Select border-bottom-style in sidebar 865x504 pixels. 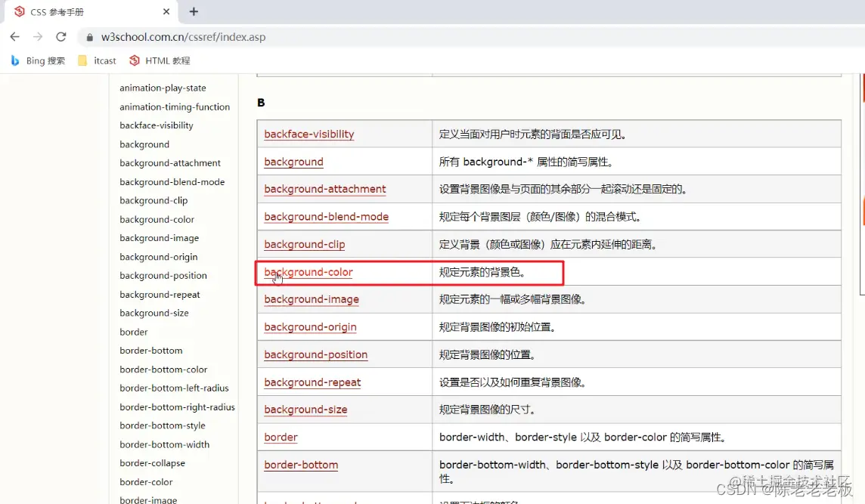coord(162,425)
